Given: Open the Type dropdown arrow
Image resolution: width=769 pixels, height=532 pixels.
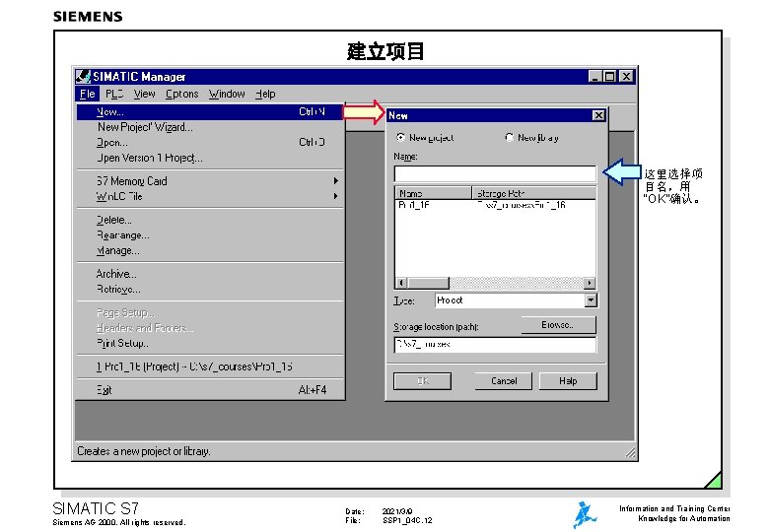Looking at the screenshot, I should click(x=591, y=300).
